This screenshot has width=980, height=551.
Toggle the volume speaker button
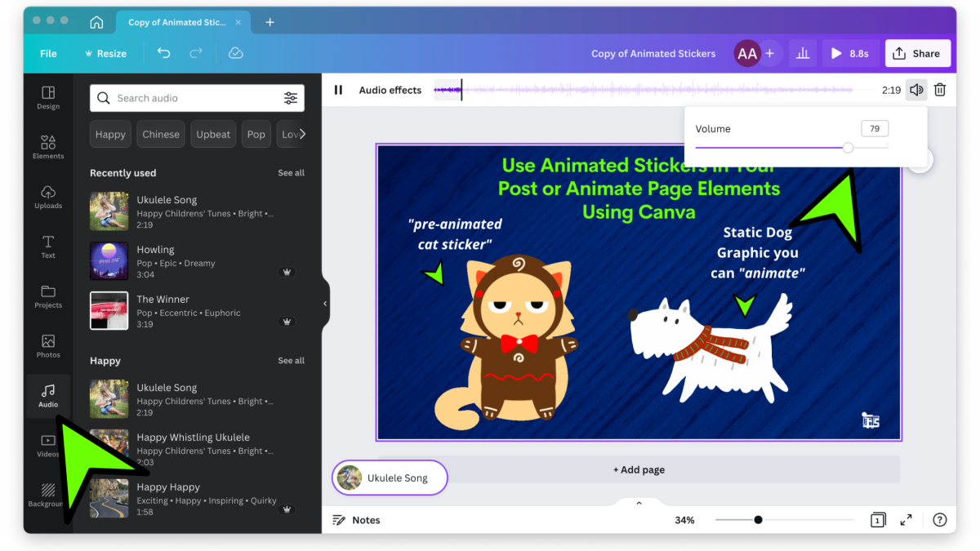916,90
